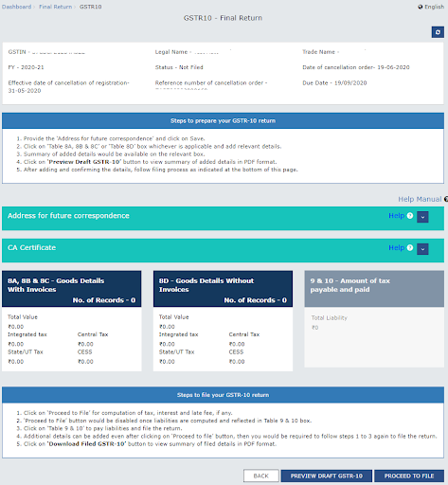The image size is (448, 485).
Task: Click 'GSTIN' label in details panel
Action: 17,52
